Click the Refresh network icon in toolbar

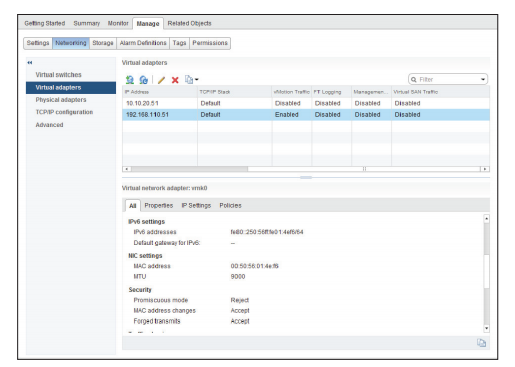[143, 80]
